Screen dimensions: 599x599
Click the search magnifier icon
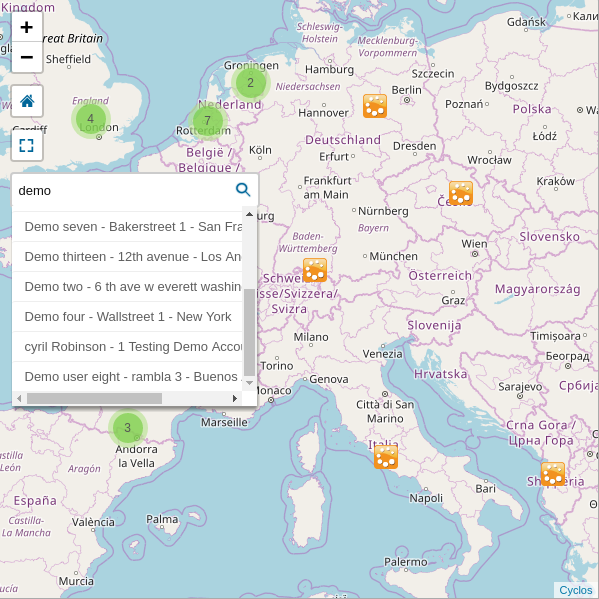[x=243, y=189]
